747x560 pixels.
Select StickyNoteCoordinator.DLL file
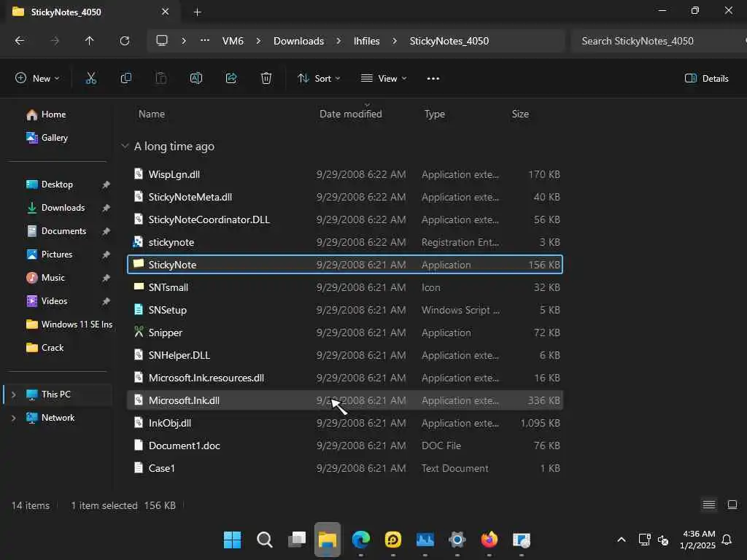[x=345, y=219]
